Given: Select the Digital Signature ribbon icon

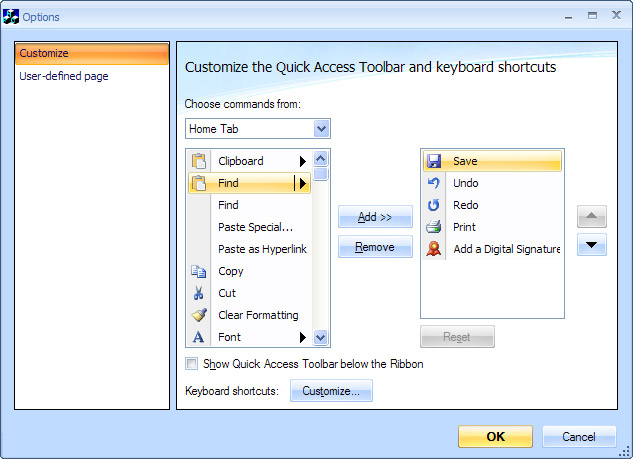Looking at the screenshot, I should [x=434, y=249].
